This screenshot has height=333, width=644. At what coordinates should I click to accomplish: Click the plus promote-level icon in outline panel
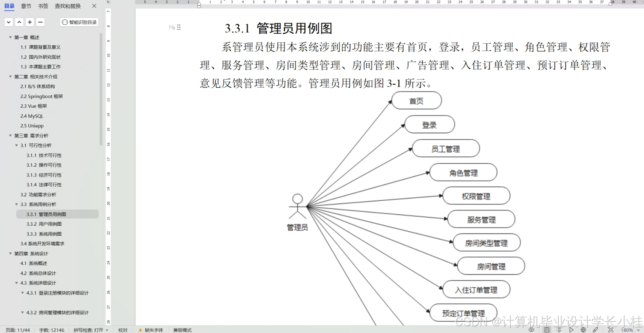30,22
